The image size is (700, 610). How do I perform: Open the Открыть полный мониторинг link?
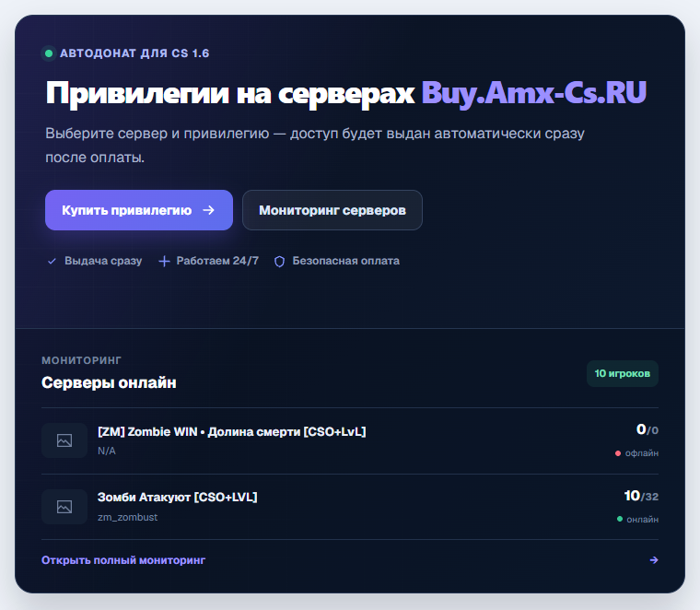coord(123,560)
